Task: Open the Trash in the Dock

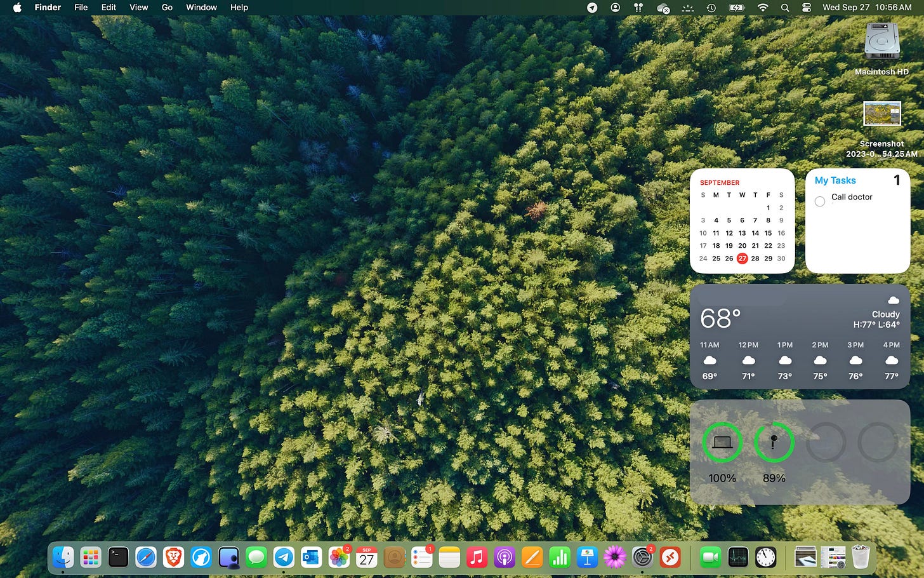Action: click(x=861, y=558)
